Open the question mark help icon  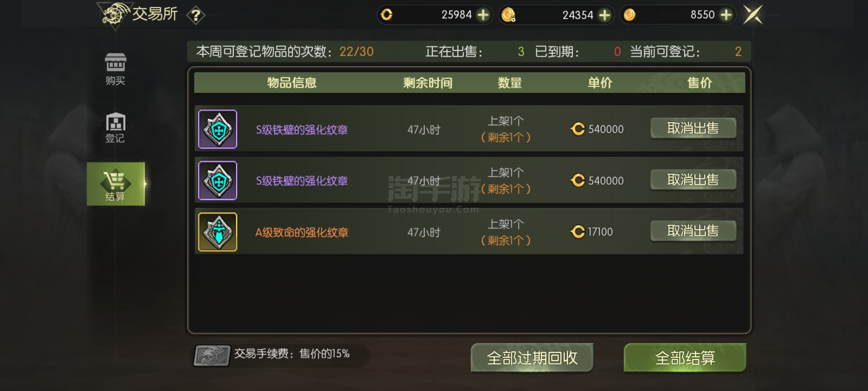coord(196,15)
